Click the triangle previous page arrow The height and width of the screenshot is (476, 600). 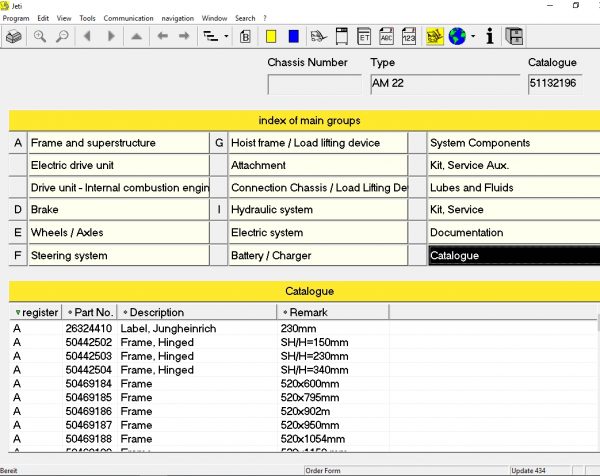[x=87, y=36]
